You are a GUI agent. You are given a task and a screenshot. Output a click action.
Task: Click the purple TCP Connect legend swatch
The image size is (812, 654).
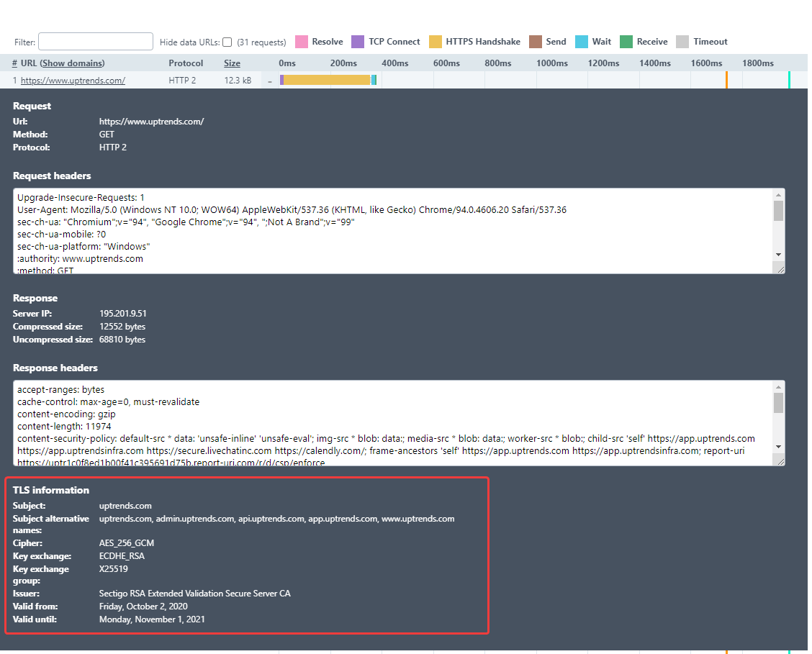coord(358,42)
